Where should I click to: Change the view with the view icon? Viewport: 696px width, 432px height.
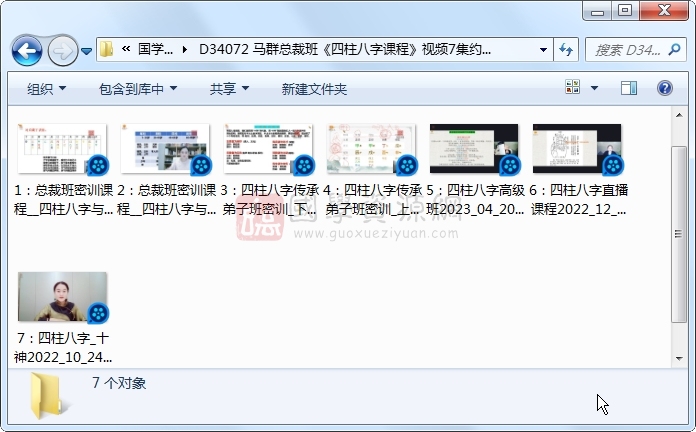pos(572,87)
